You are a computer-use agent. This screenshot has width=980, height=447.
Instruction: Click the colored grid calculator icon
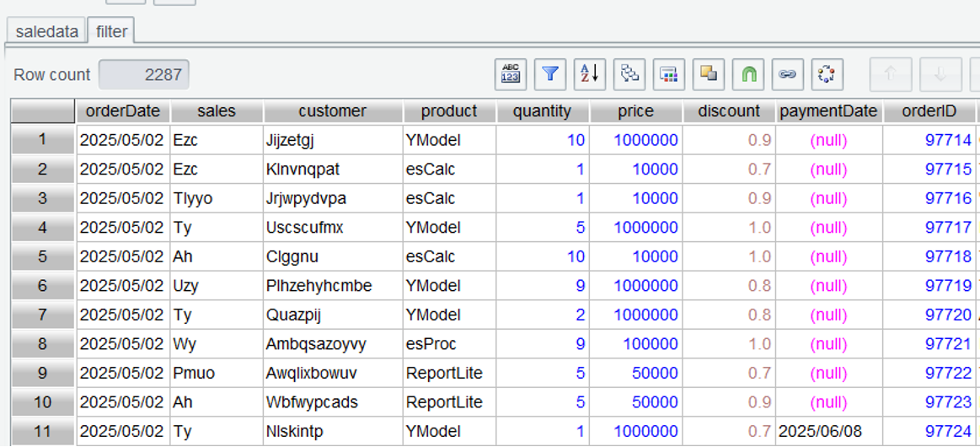(x=669, y=74)
